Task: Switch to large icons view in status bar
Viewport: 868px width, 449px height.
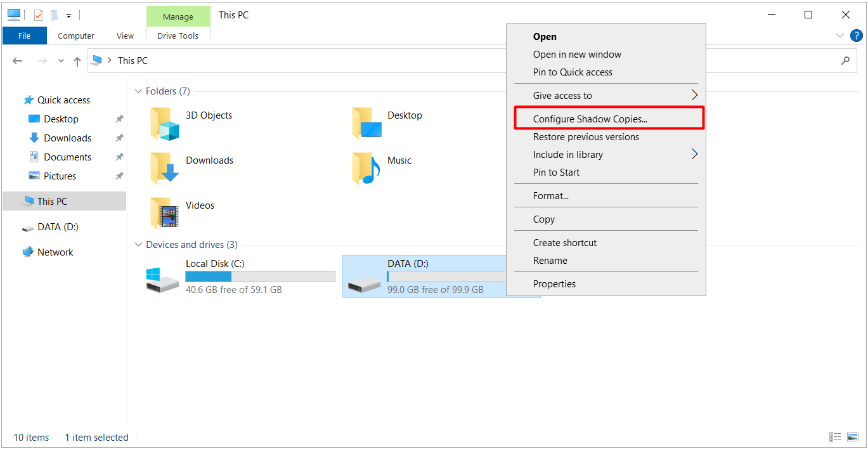Action: tap(853, 437)
